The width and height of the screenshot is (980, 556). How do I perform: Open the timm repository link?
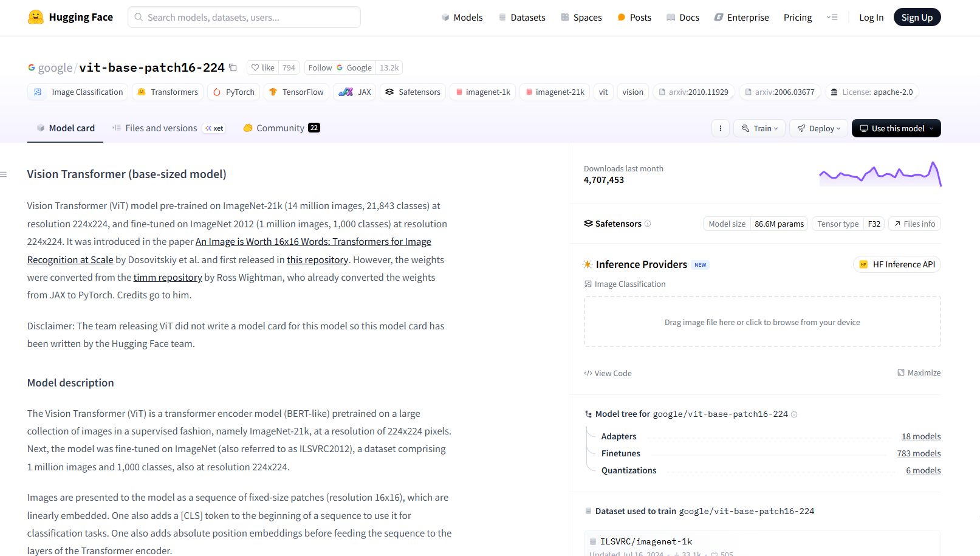(x=168, y=277)
